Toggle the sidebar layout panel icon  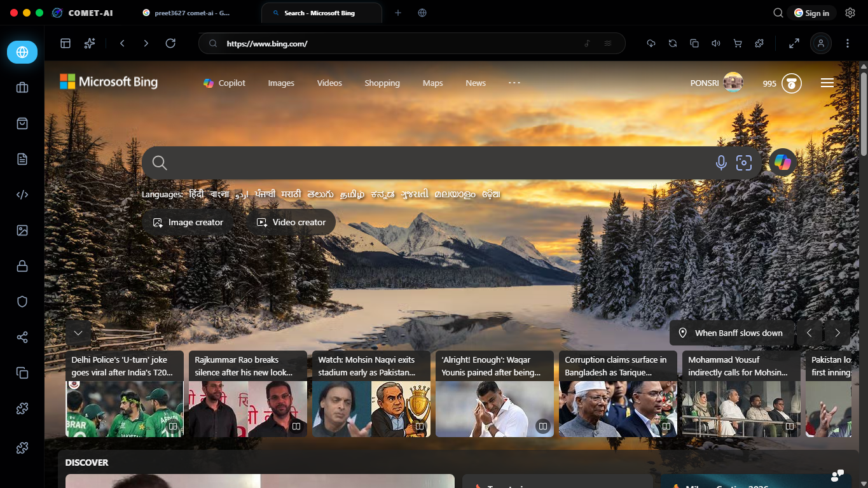[65, 43]
